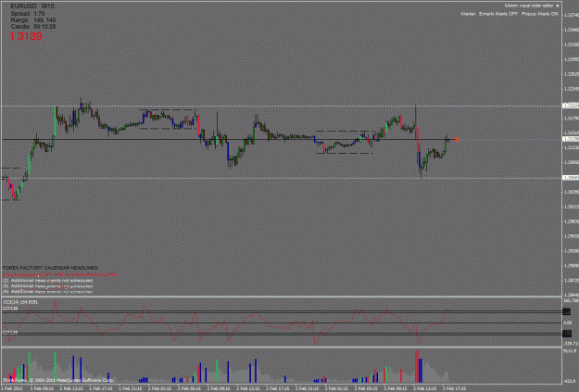Click the 1.31790 price axis label
Viewport: 579px width, 392px height.
(571, 119)
